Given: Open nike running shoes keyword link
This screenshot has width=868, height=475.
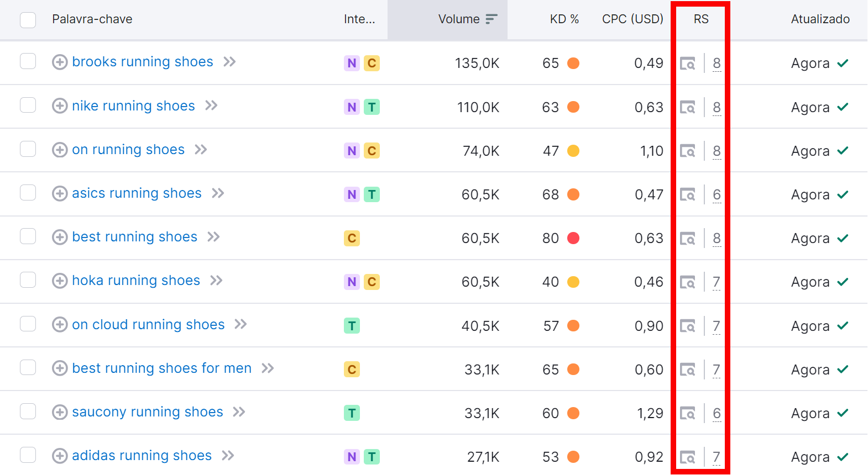Looking at the screenshot, I should tap(133, 105).
